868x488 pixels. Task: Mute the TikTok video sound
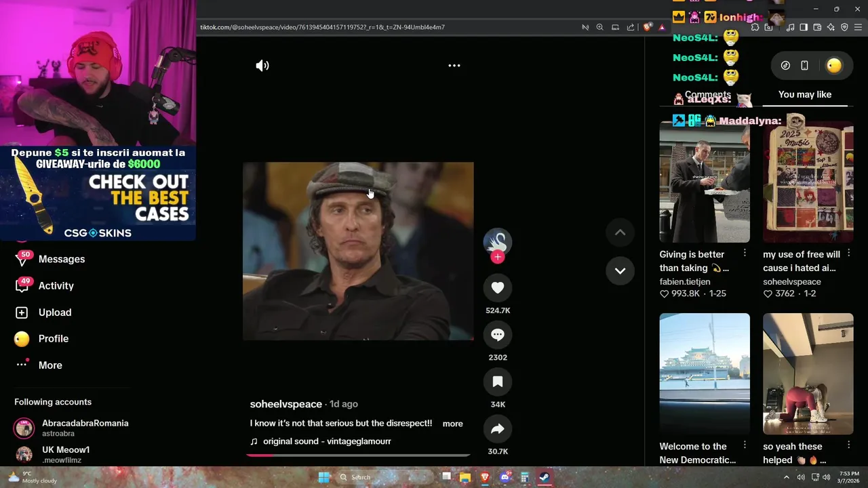(262, 66)
